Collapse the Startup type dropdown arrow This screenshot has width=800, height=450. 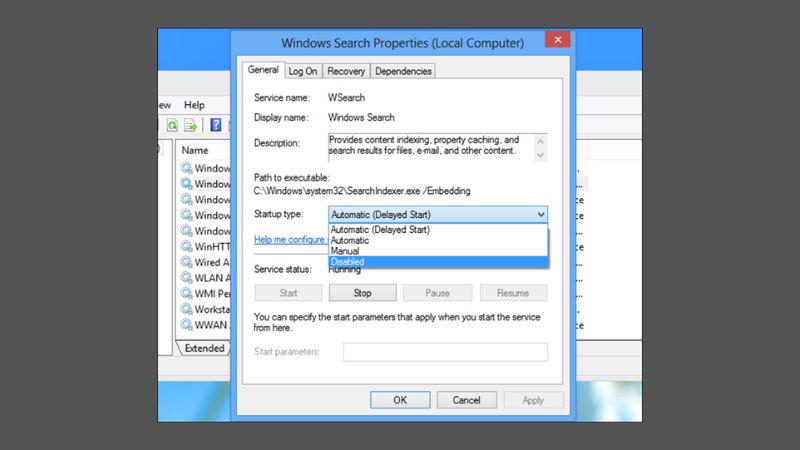(540, 214)
